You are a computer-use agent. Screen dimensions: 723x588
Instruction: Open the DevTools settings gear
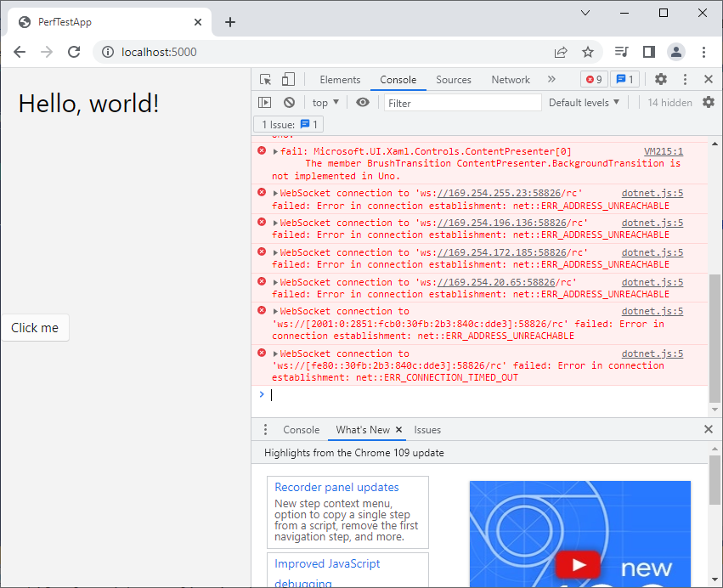pos(660,78)
